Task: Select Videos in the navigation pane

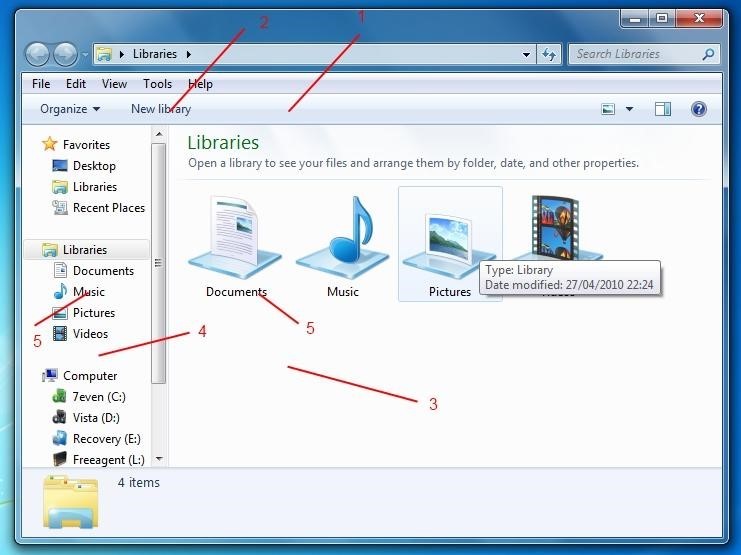Action: click(90, 334)
